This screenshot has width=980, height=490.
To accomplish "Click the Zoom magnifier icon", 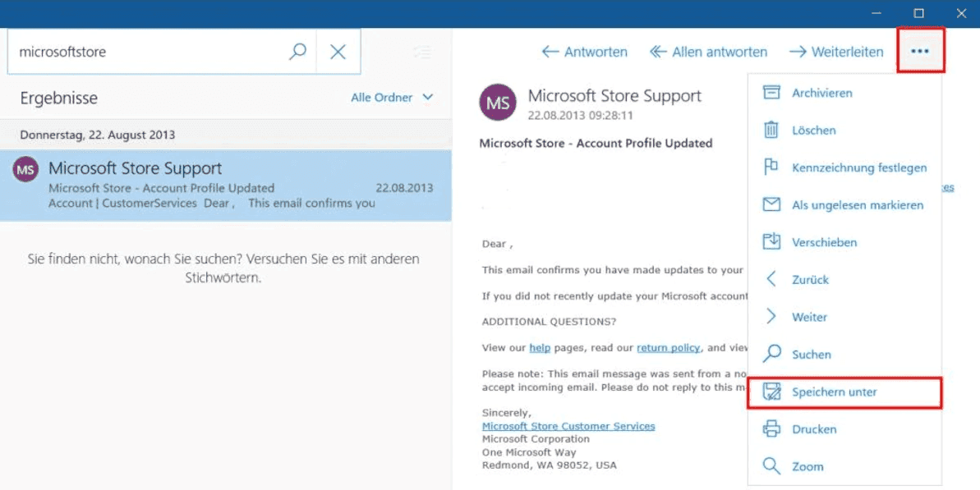I will (x=771, y=466).
